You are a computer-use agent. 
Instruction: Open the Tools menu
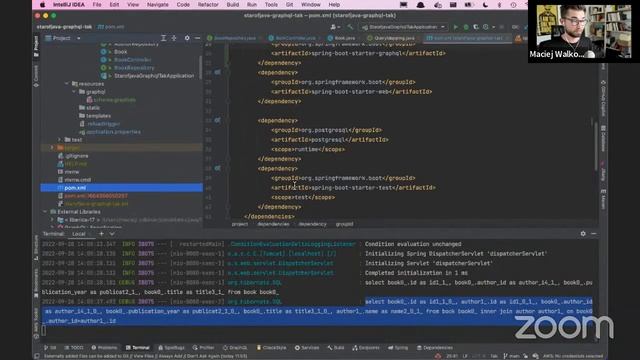[271, 5]
